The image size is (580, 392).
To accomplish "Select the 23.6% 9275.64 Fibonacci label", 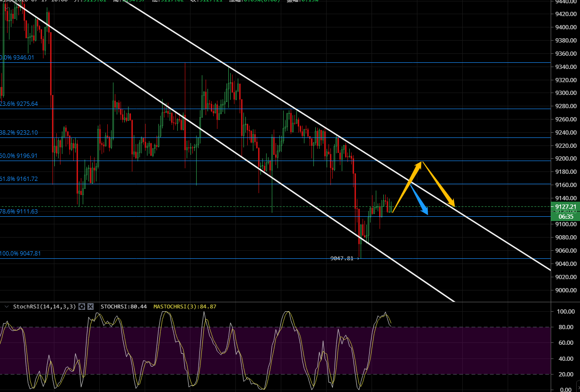I will point(19,103).
